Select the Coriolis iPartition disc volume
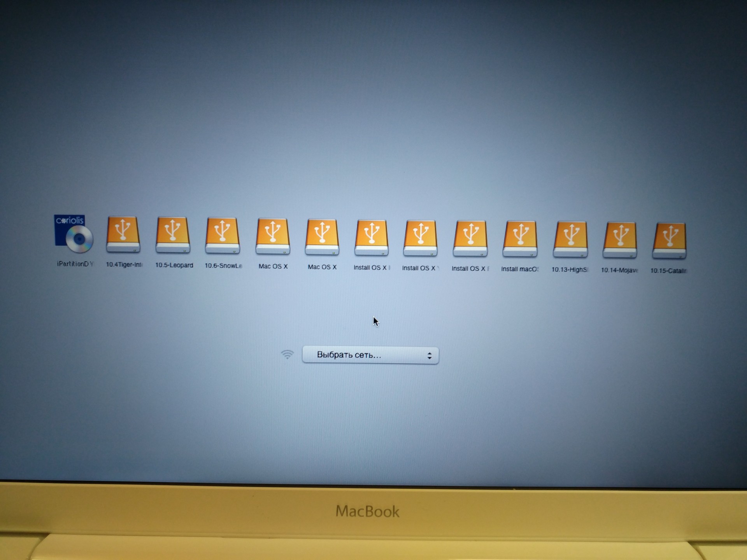Screen dimensions: 747x560 [74, 234]
